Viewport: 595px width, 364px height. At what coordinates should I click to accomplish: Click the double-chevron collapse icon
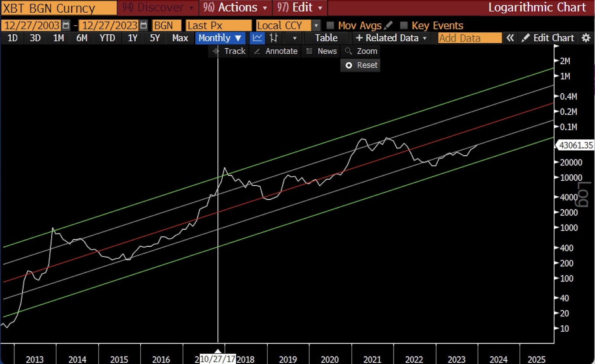tap(510, 38)
